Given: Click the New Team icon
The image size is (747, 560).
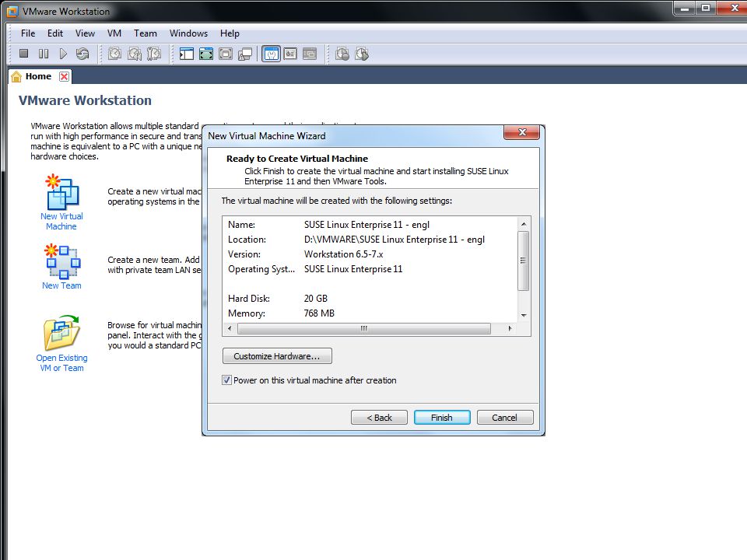Looking at the screenshot, I should pos(62,261).
